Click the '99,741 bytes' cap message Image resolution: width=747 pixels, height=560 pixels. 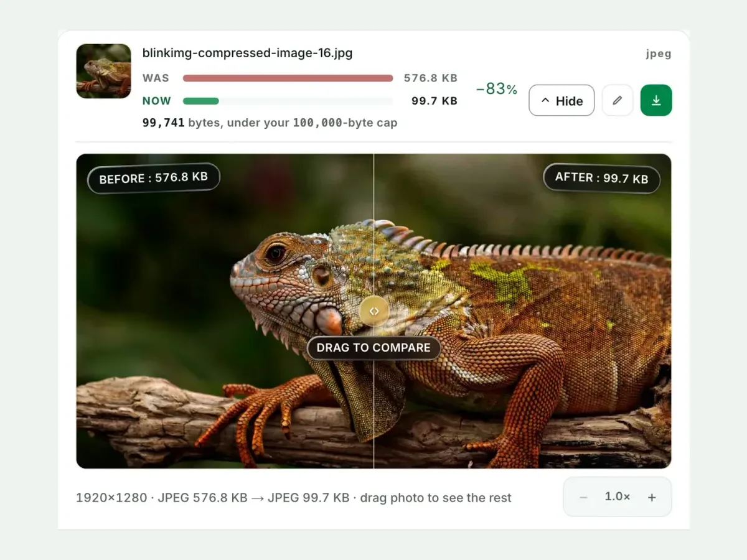(x=270, y=123)
